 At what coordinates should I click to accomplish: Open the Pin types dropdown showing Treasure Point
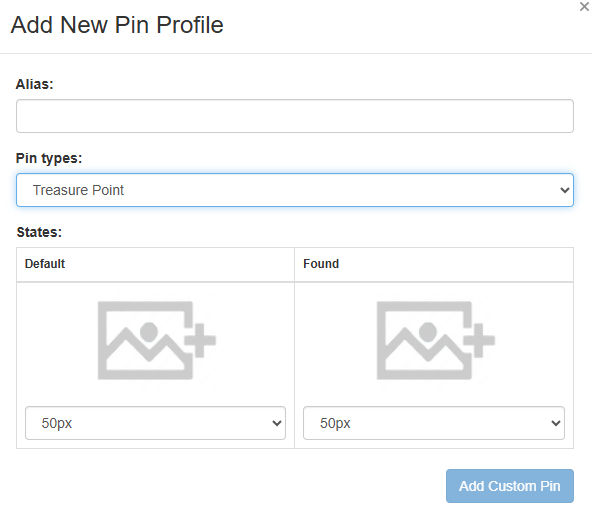(x=295, y=190)
